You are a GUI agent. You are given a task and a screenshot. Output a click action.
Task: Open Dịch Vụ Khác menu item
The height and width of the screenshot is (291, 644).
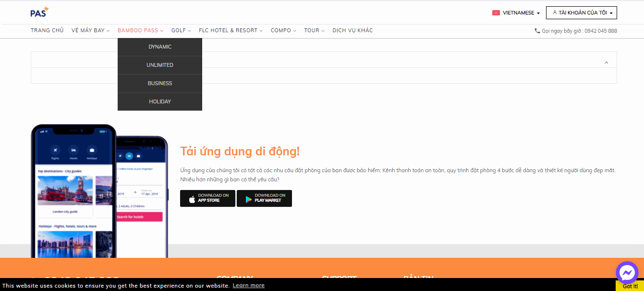click(352, 30)
